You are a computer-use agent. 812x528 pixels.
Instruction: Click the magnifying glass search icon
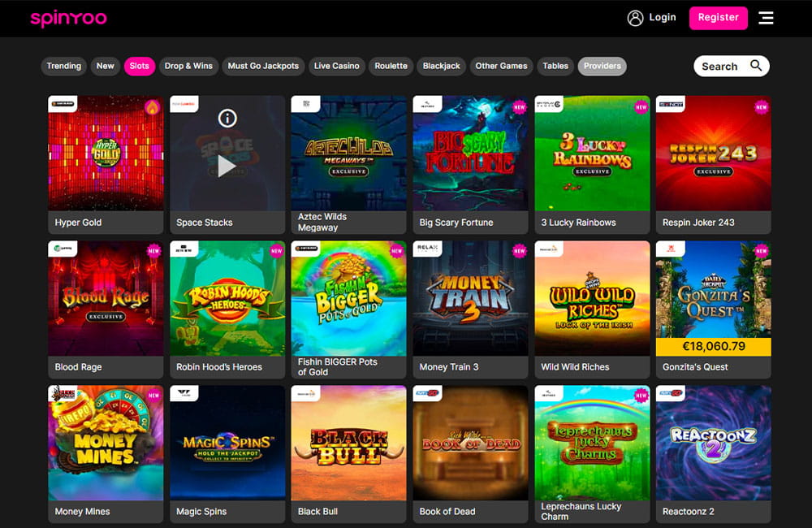point(756,66)
